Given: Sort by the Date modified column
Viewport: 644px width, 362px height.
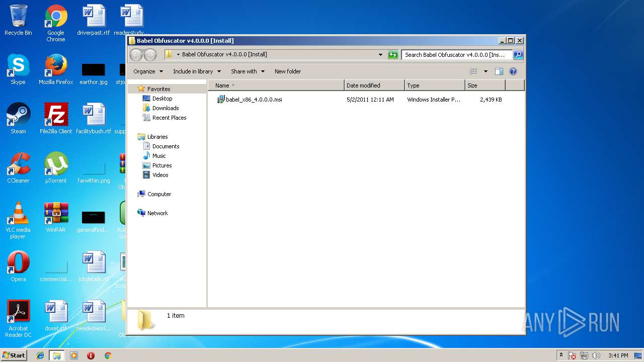Looking at the screenshot, I should coord(374,85).
